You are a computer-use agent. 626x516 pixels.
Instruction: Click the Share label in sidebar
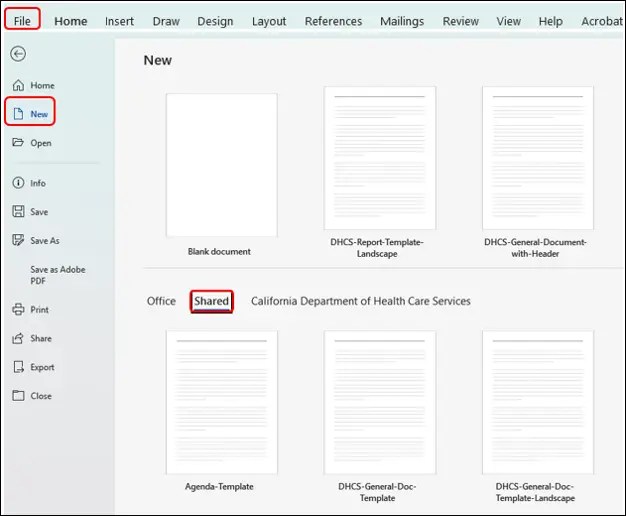coord(41,338)
